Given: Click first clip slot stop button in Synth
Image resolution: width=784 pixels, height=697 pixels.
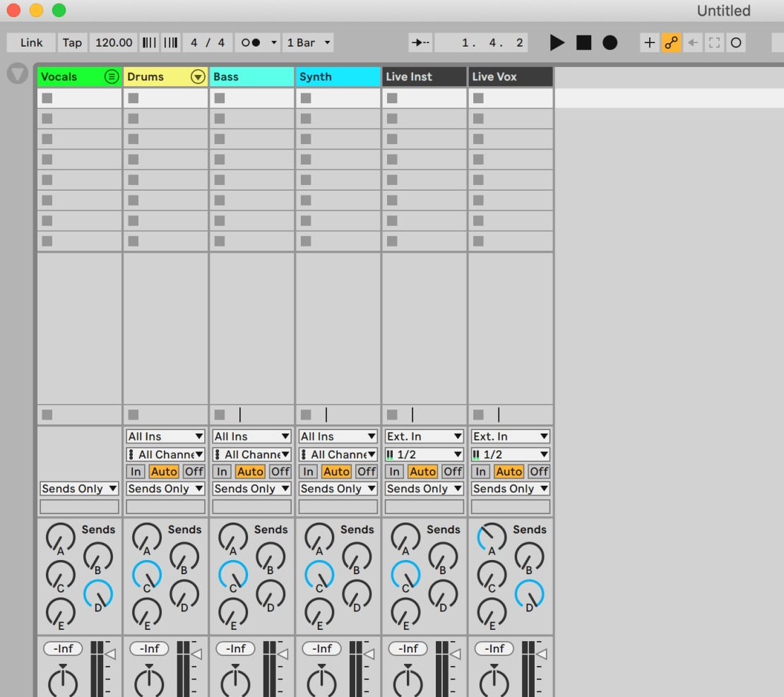Looking at the screenshot, I should pyautogui.click(x=306, y=98).
